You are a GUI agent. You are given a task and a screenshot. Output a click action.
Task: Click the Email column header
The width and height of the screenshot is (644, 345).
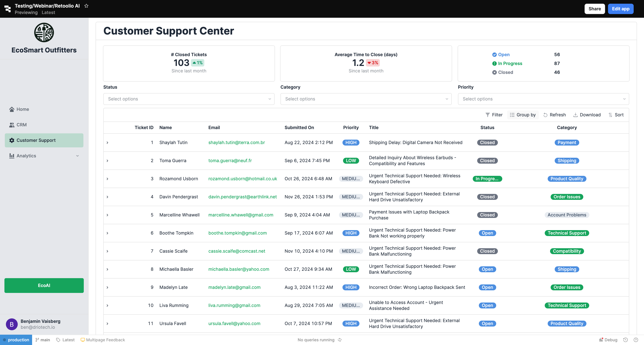pos(214,128)
